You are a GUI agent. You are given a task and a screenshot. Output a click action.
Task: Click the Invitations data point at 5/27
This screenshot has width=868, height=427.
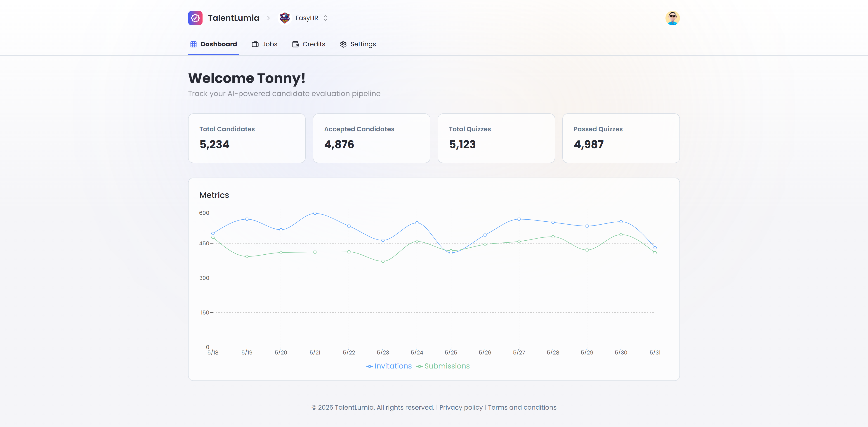pos(519,219)
